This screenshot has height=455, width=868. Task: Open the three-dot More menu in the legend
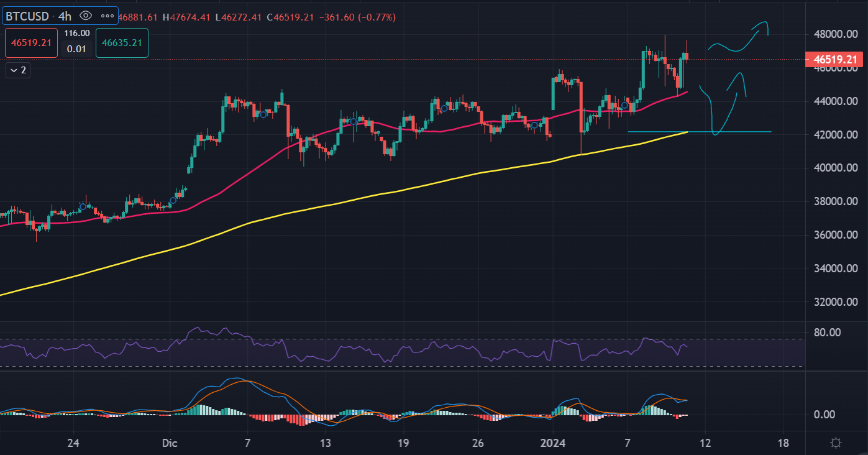tap(107, 15)
